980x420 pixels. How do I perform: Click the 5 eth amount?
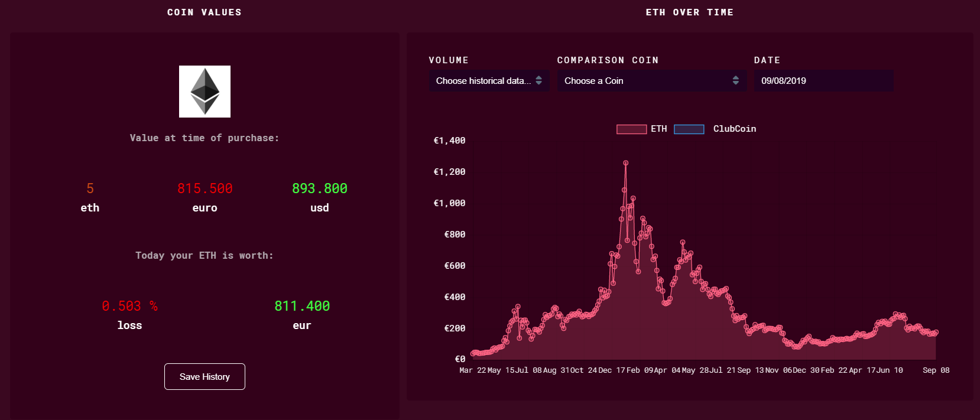[90, 188]
